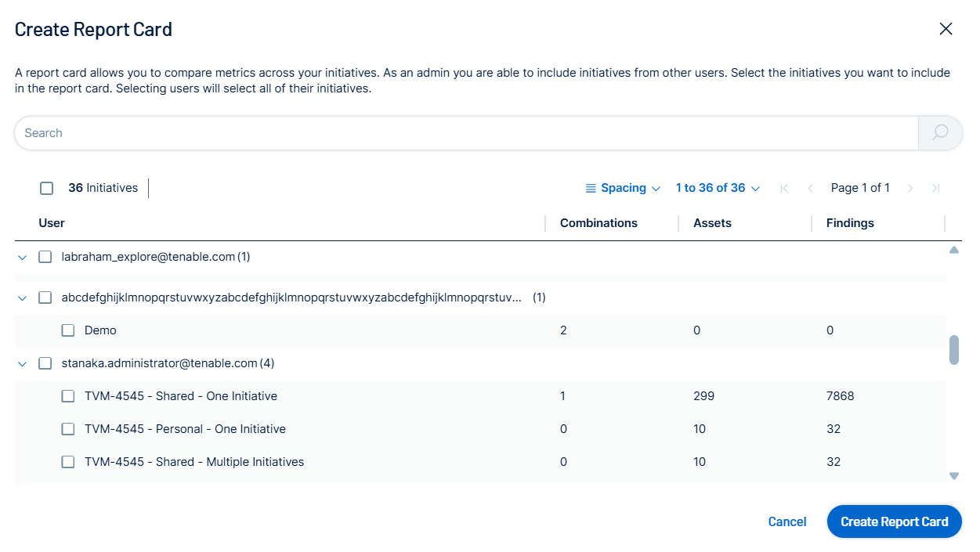The width and height of the screenshot is (980, 552).
Task: Sort by the Assets column header
Action: pyautogui.click(x=712, y=223)
